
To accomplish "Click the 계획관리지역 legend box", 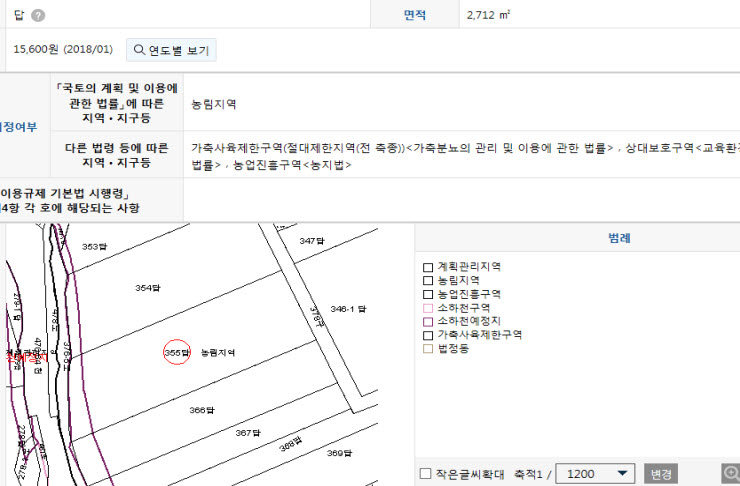I will click(x=428, y=267).
